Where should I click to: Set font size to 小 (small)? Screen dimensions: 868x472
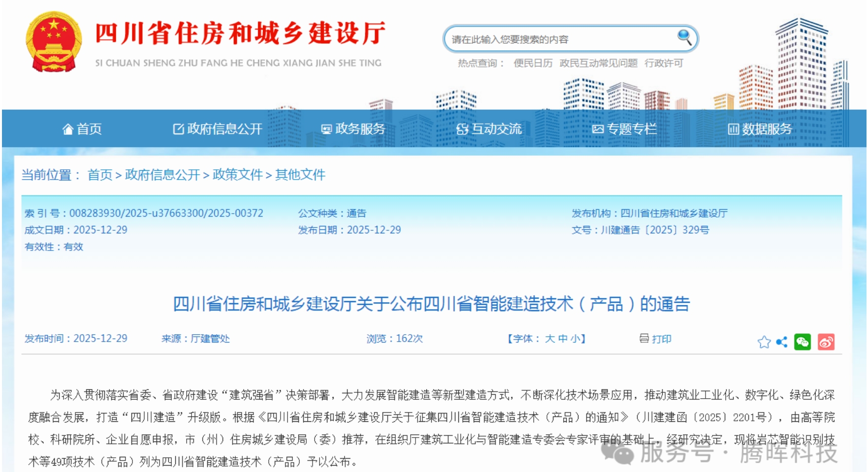coord(575,339)
